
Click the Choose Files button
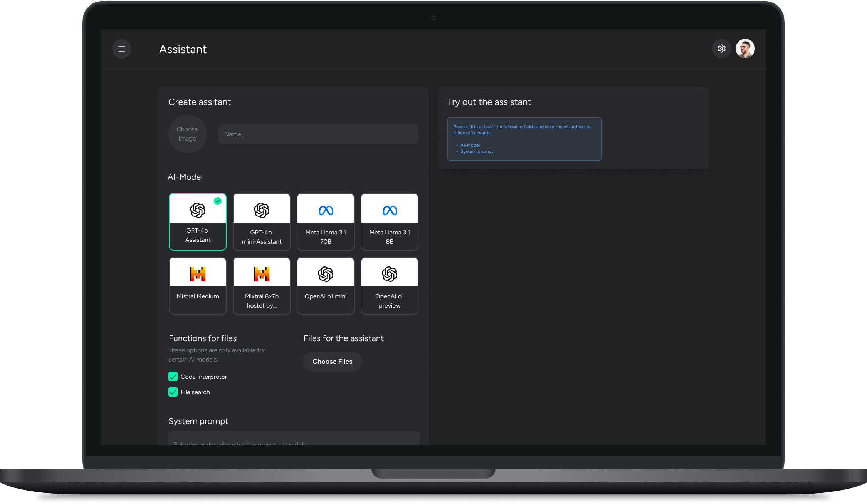[x=332, y=362]
